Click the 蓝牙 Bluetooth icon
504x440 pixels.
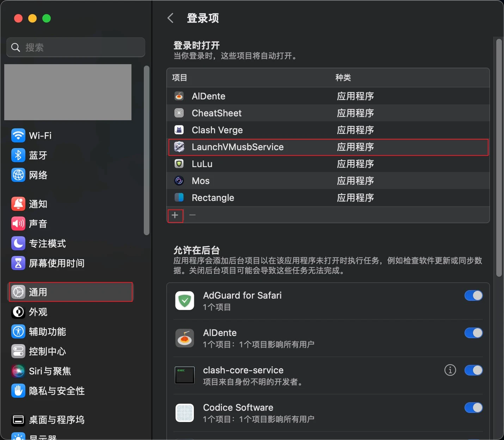pos(18,155)
